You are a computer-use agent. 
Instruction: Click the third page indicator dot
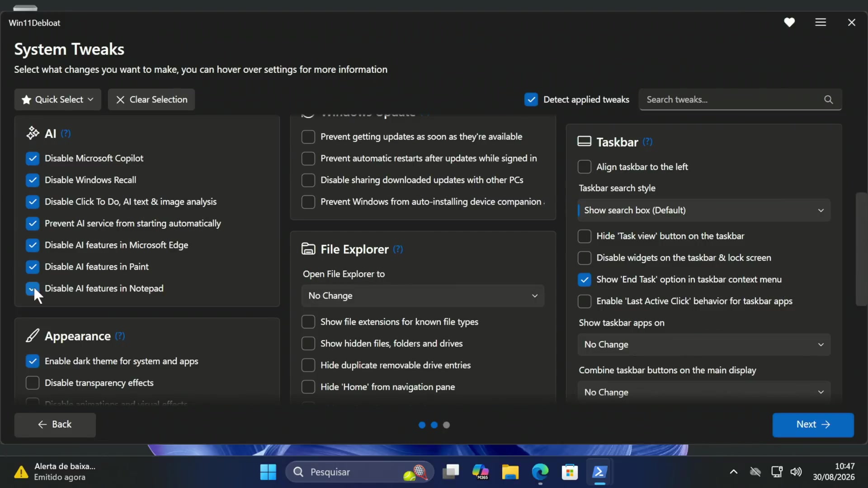[446, 425]
